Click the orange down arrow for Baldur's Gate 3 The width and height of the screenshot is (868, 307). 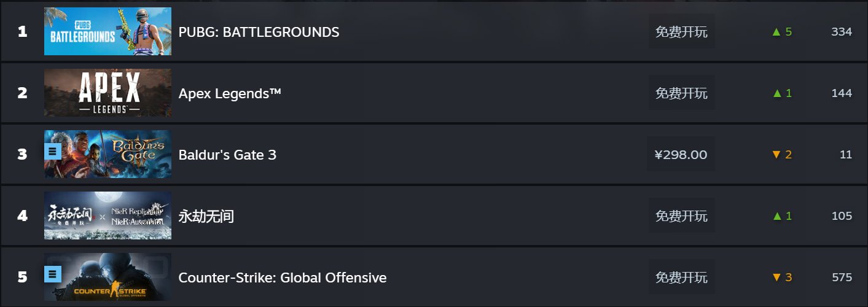click(776, 155)
